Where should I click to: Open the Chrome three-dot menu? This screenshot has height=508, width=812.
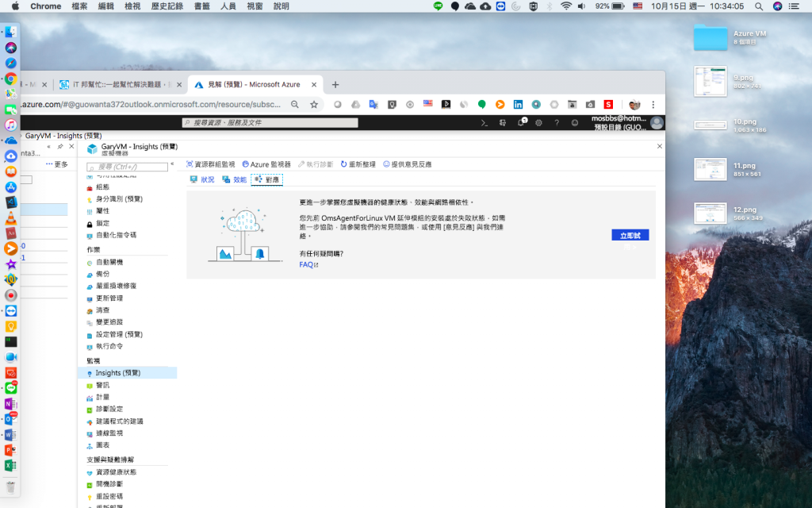tap(653, 104)
